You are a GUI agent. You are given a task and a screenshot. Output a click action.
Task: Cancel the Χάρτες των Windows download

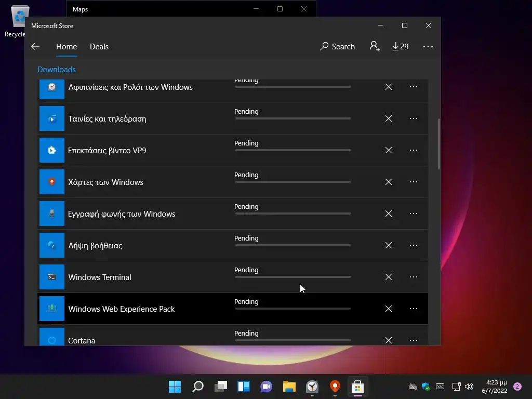click(x=389, y=182)
